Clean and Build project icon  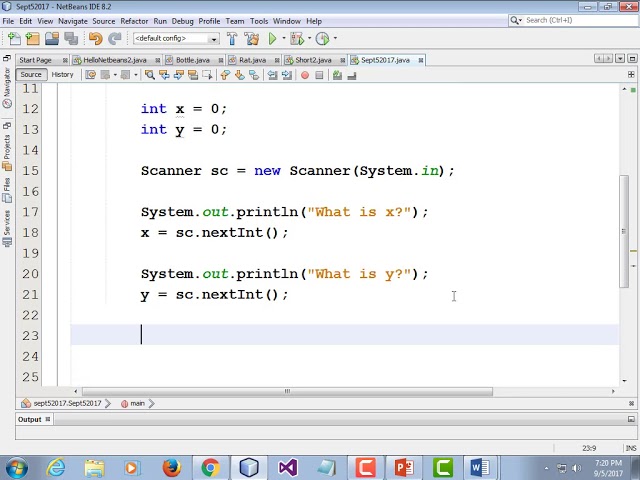click(252, 38)
